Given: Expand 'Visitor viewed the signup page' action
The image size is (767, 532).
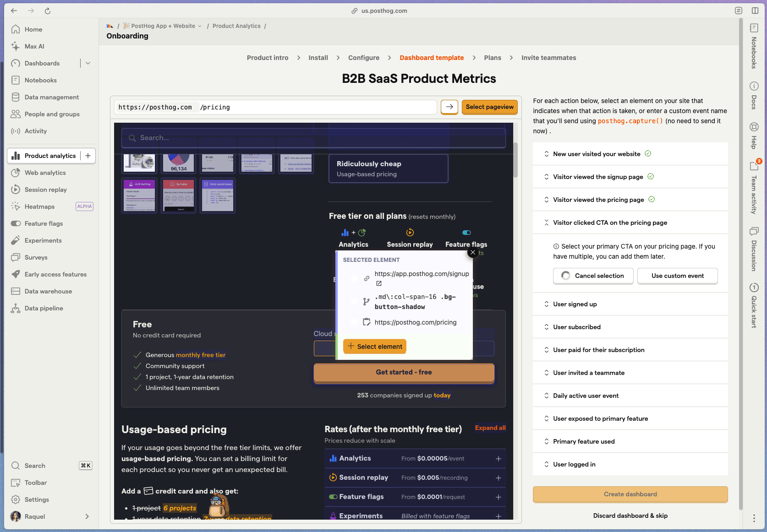Looking at the screenshot, I should (630, 177).
